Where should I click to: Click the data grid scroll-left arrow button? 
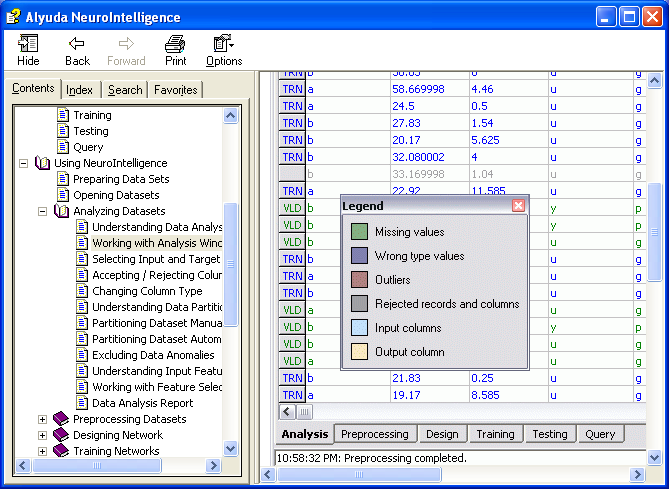(x=287, y=412)
